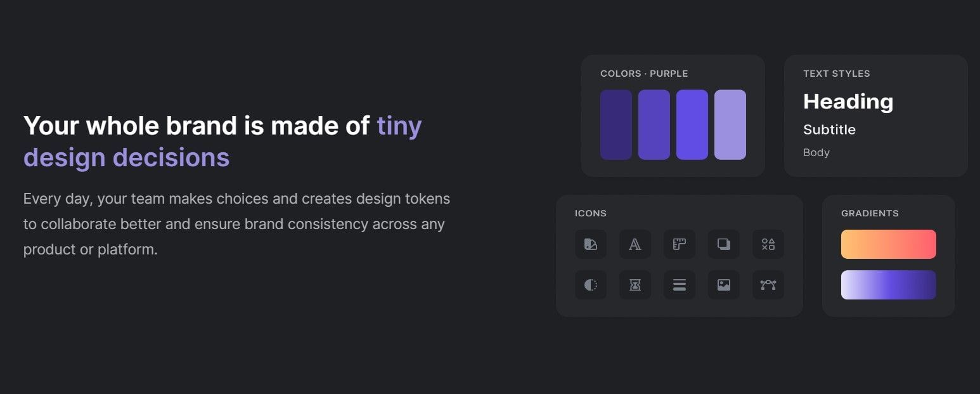Click the lightest purple swatch
Screen dimensions: 980x394
point(730,124)
